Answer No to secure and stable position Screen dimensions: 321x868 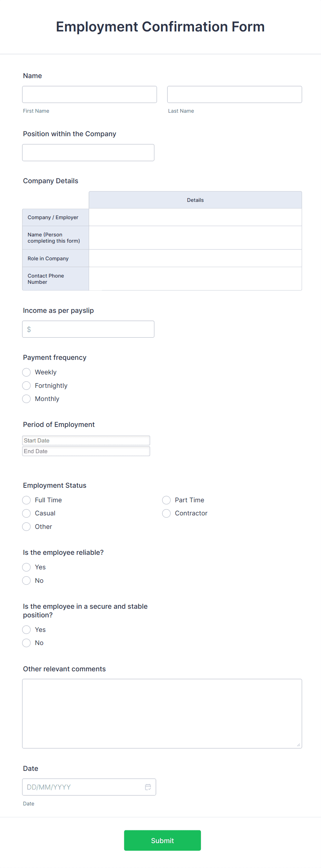(26, 643)
